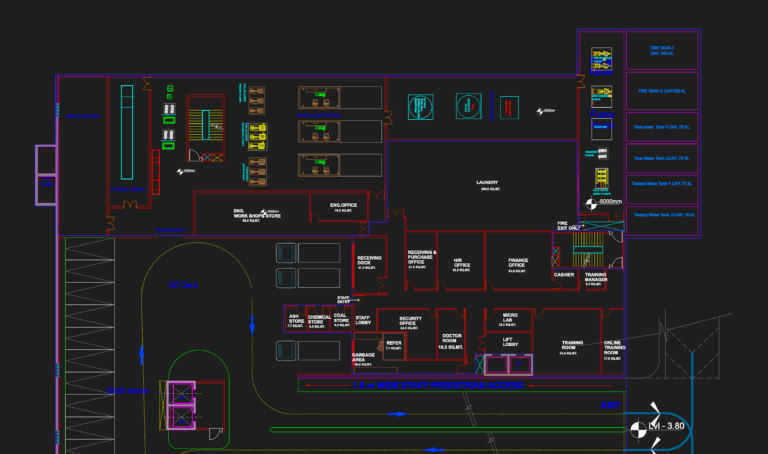Select the HVAC PLANT ROOM label
Screen dimensions: 768x454
(318, 116)
